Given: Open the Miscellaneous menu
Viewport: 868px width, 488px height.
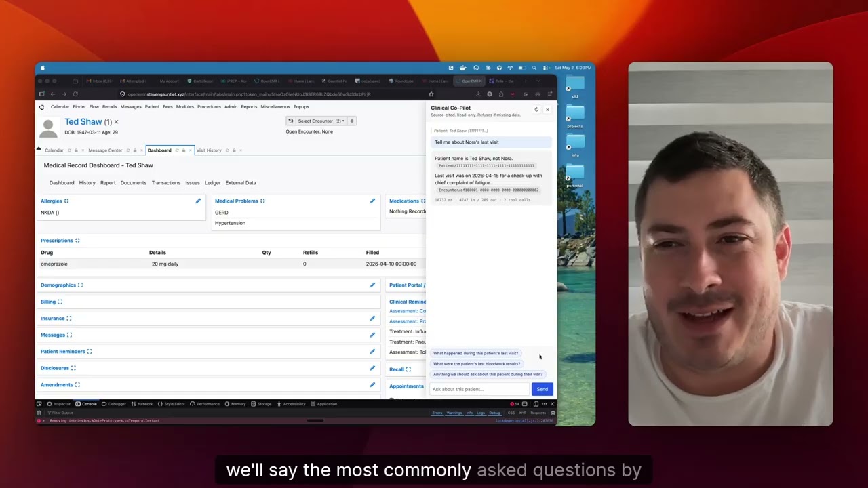Looking at the screenshot, I should 275,107.
